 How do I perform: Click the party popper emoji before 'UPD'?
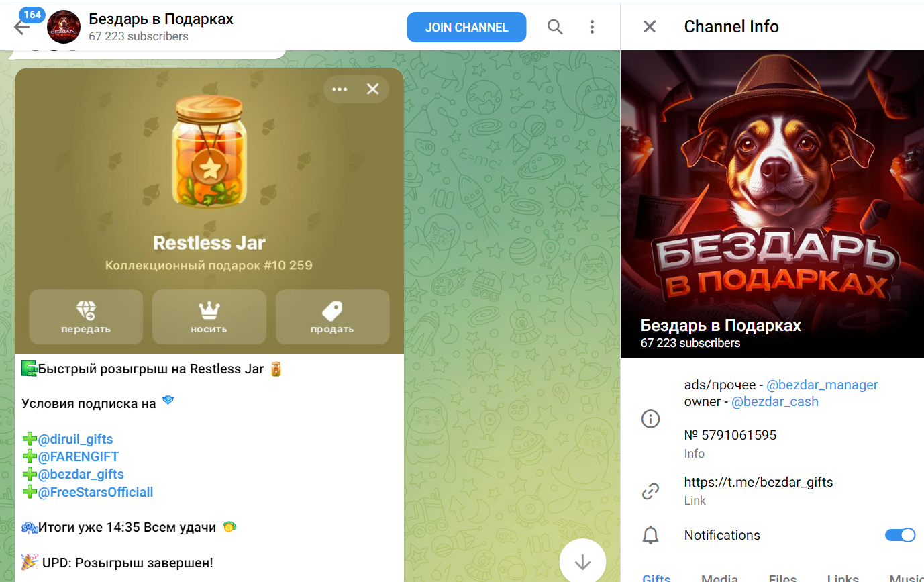point(30,563)
